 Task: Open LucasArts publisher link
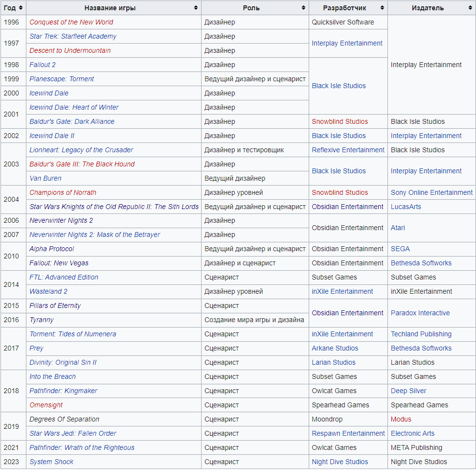[406, 207]
